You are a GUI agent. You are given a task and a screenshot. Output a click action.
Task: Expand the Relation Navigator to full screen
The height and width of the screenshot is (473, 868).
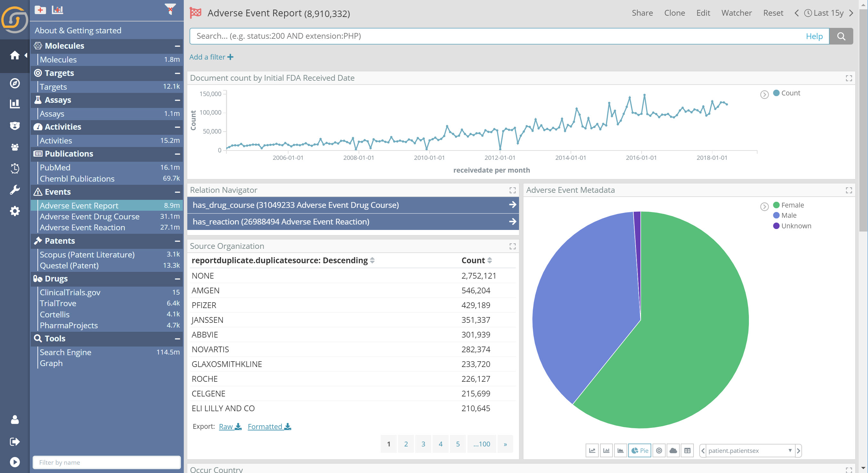(x=513, y=190)
